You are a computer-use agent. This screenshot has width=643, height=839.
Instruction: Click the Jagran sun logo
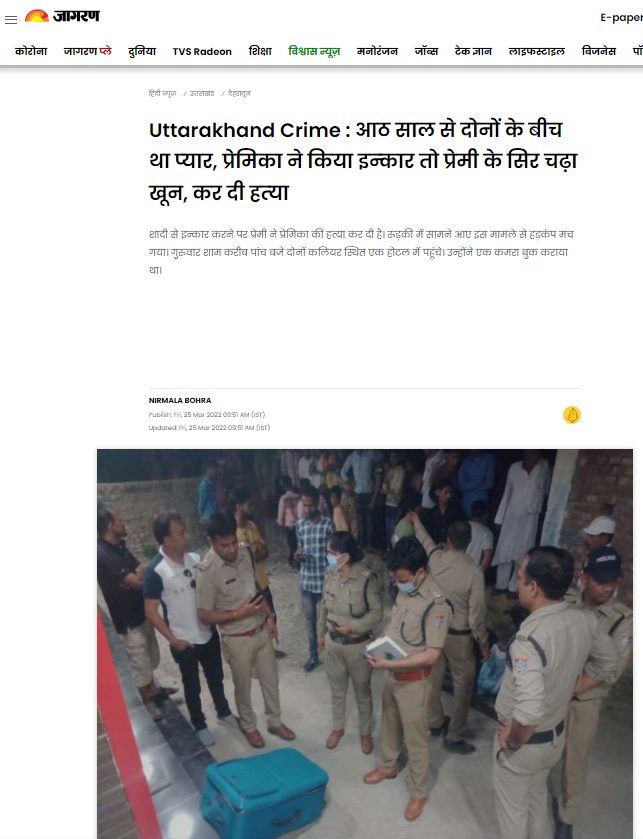point(63,16)
